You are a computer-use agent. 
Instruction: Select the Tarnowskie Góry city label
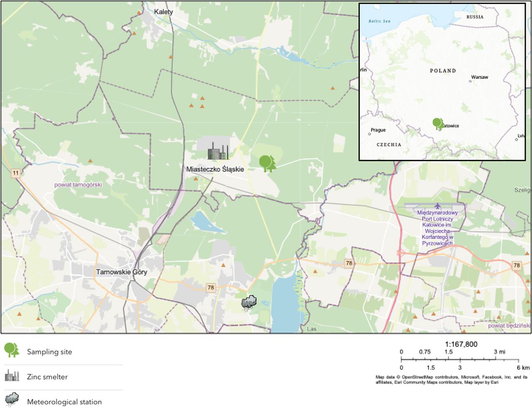(121, 272)
